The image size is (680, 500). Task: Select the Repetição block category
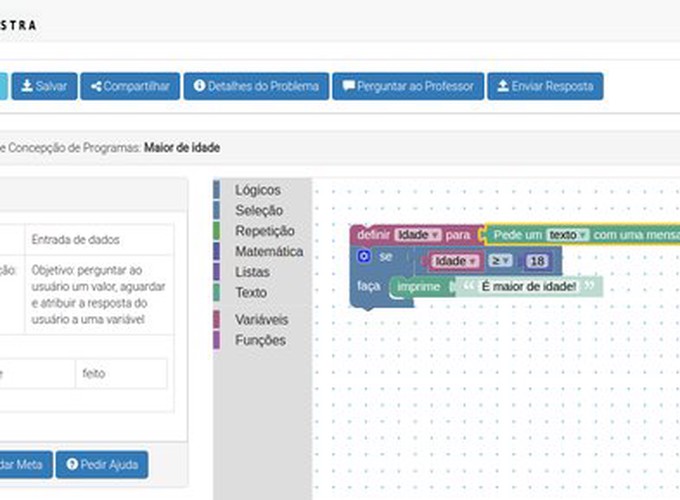(x=264, y=231)
